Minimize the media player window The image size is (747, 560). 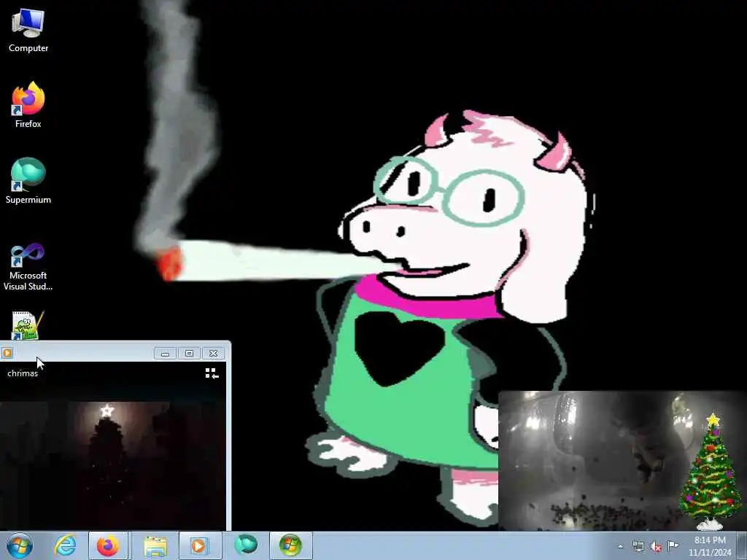tap(165, 354)
